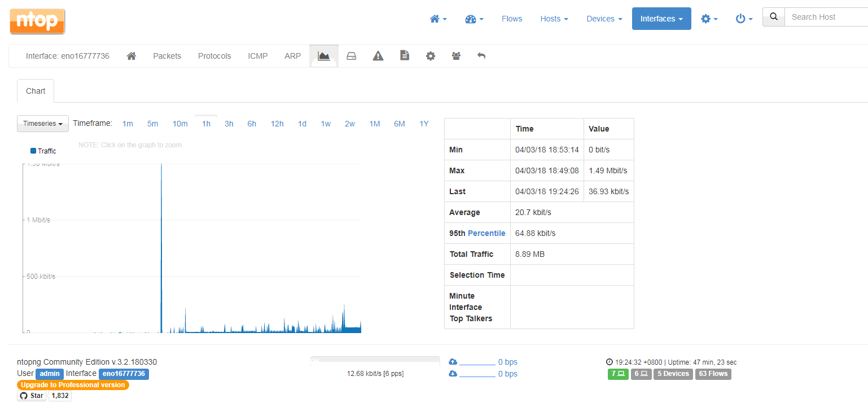Go to interface home icon tab
The height and width of the screenshot is (407, 868).
coord(131,56)
